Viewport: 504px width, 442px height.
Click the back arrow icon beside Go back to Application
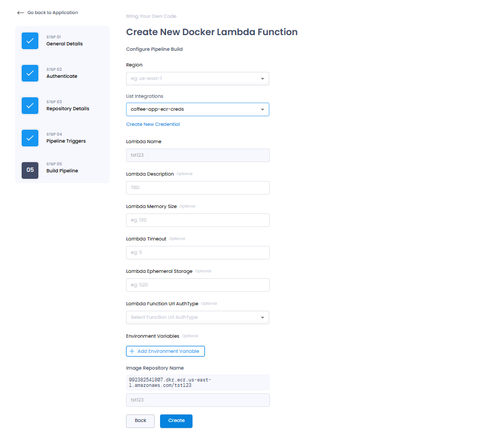(x=21, y=13)
